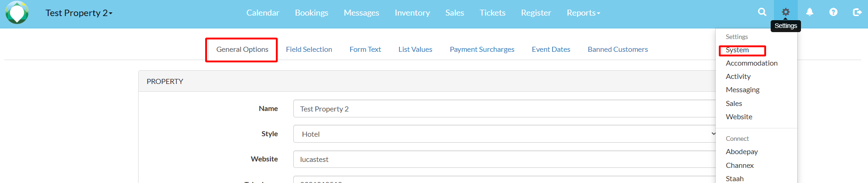
Task: Open the Bookings page
Action: coord(312,13)
